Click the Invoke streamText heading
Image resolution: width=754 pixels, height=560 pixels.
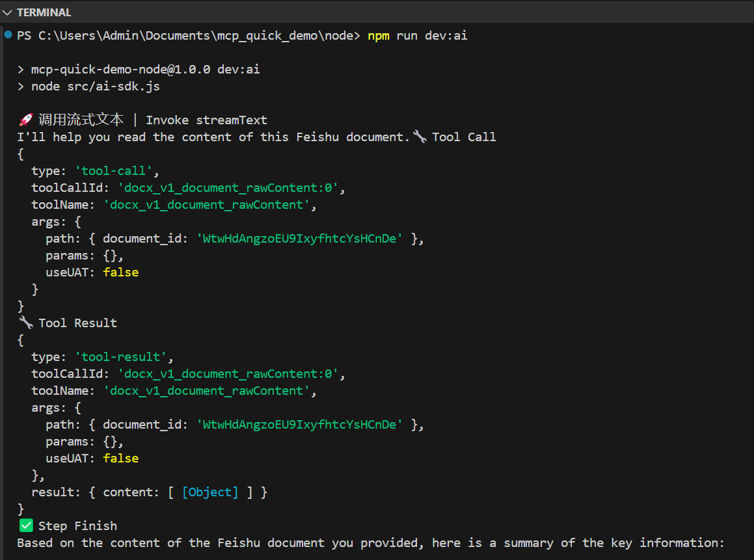point(206,120)
